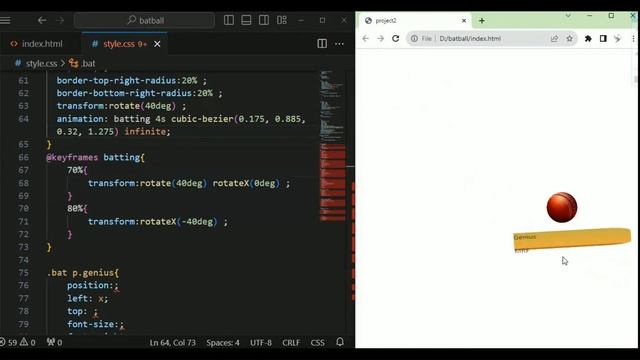Click the yellow bat element
640x360 pixels.
click(x=572, y=238)
